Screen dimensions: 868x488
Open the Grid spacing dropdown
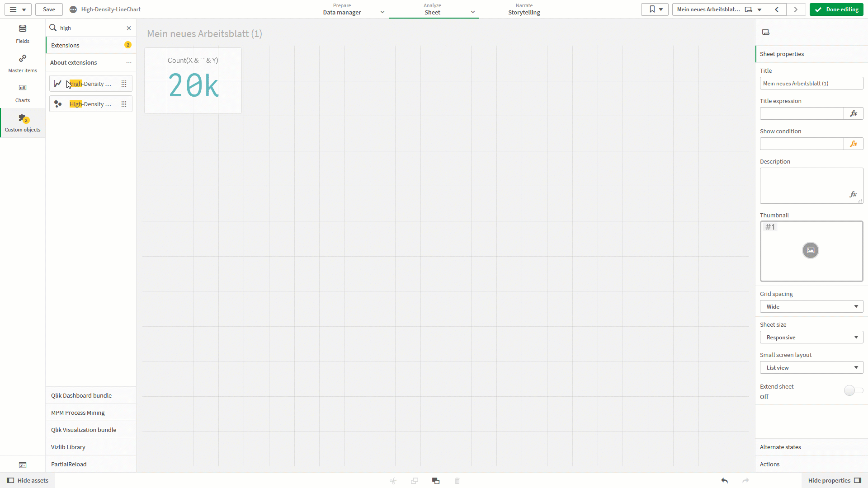[x=811, y=306]
